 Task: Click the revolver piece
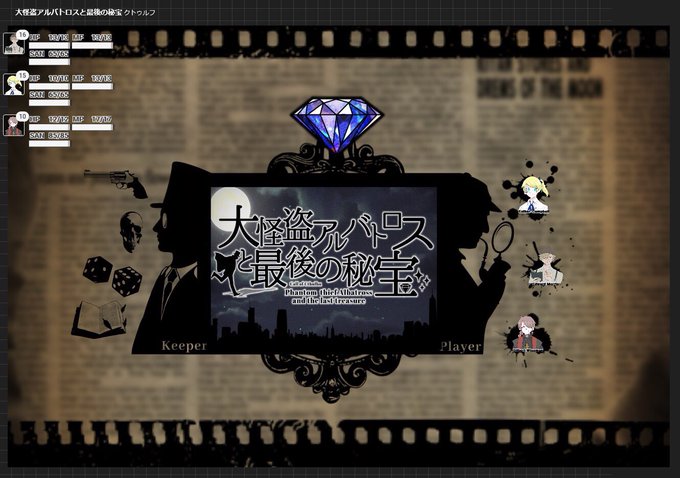pyautogui.click(x=115, y=183)
